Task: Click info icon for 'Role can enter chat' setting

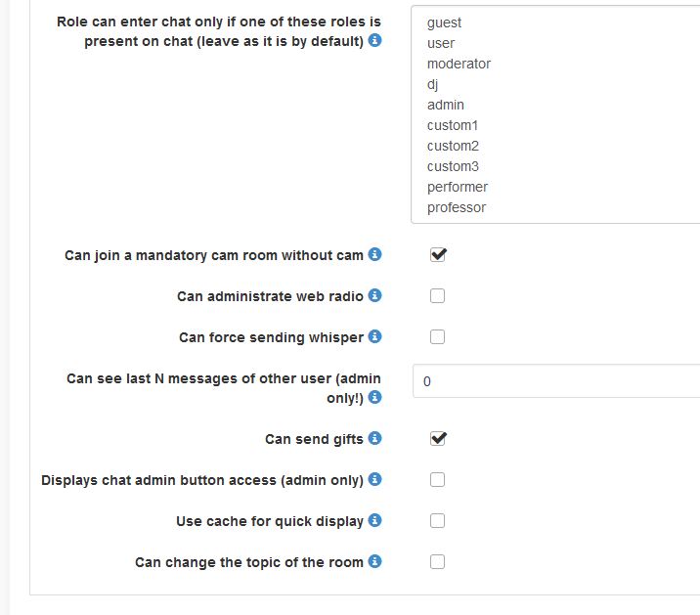Action: click(x=375, y=41)
